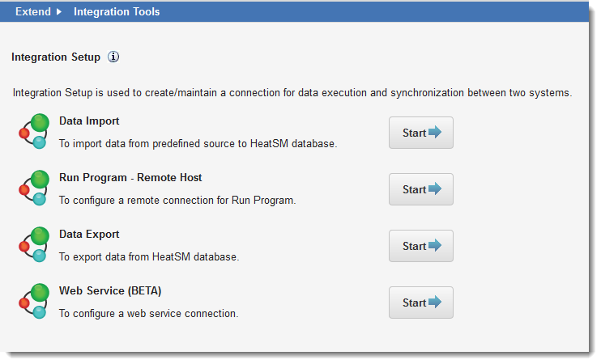Viewport: 601px width, 364px height.
Task: Start the Data Export setup
Action: 421,246
